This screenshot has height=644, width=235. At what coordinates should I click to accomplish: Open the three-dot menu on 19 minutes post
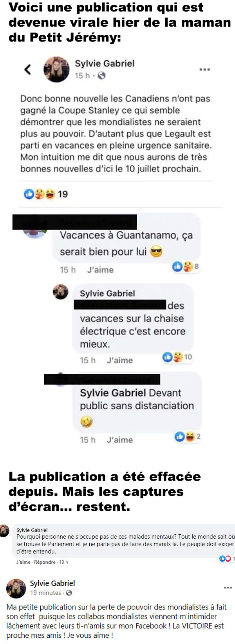point(228,588)
